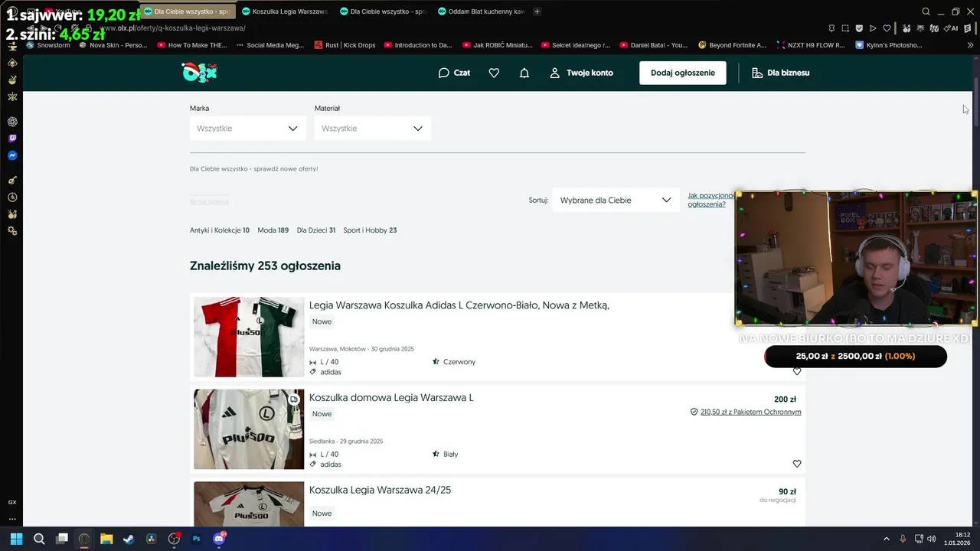Show hidden system tray icons
980x551 pixels.
pyautogui.click(x=887, y=539)
